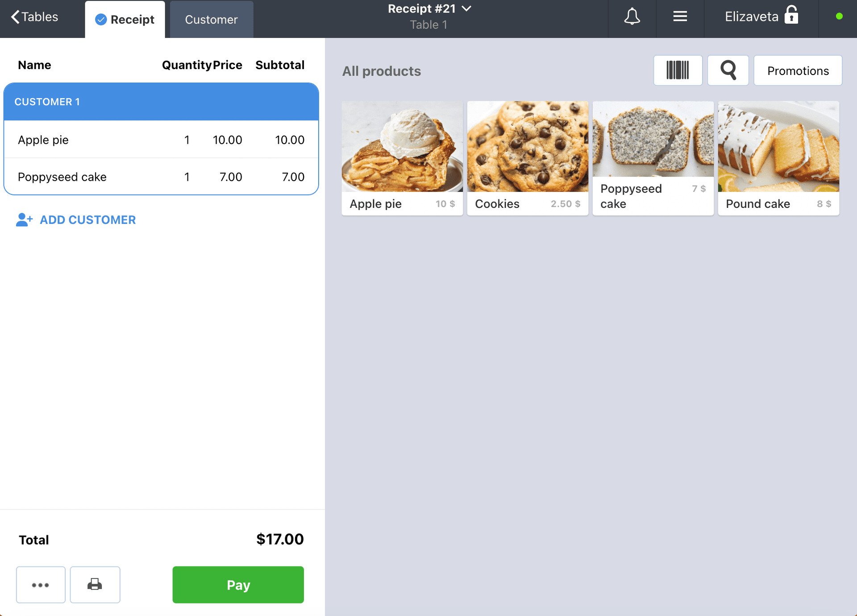Switch to the Customer tab
The image size is (857, 616).
pos(212,20)
